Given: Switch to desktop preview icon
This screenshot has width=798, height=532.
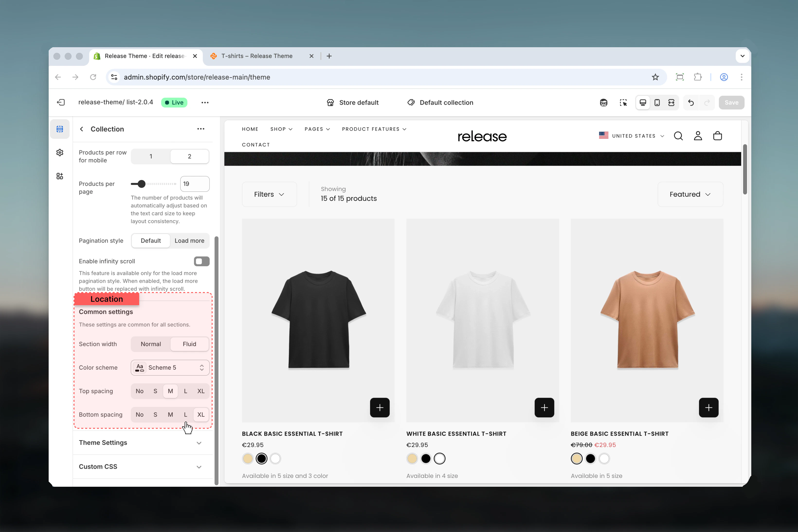Looking at the screenshot, I should [643, 102].
